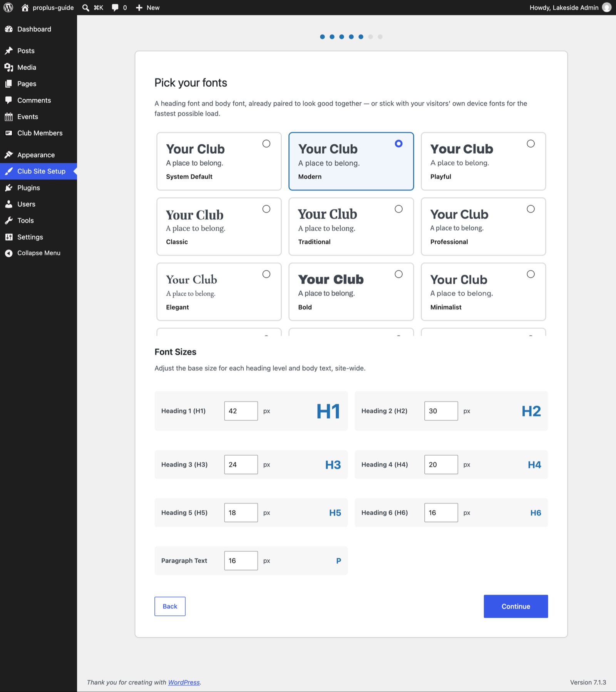616x692 pixels.
Task: Select the Traditional font pairing radio
Action: tap(398, 209)
